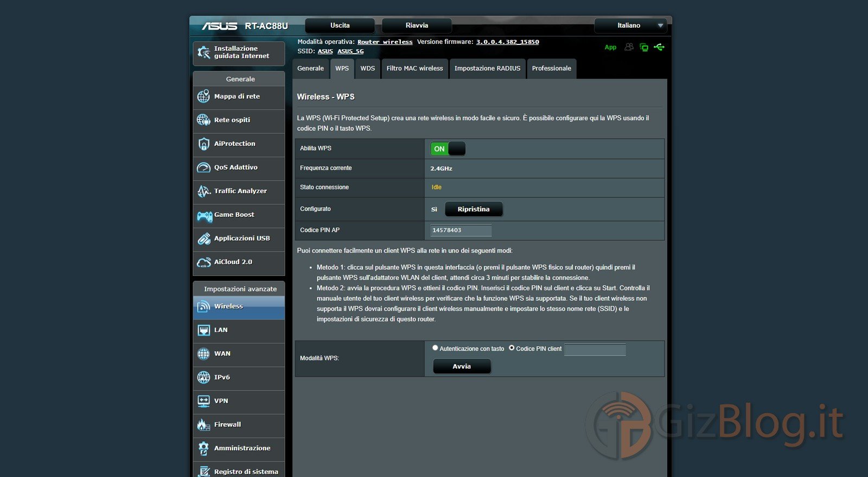Open the Impostazione RADIUS tab
Image resolution: width=868 pixels, height=477 pixels.
tap(487, 68)
